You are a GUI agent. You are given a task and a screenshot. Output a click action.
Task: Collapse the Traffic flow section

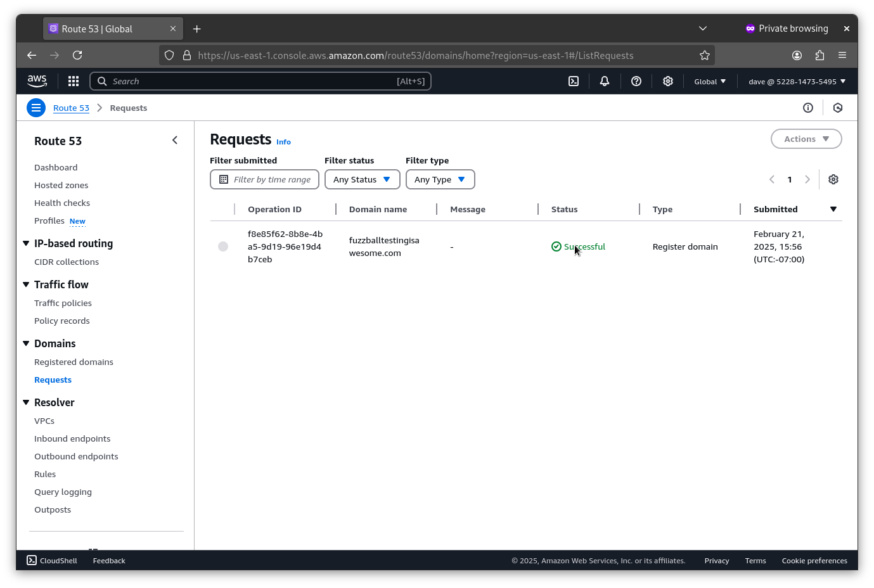(26, 284)
